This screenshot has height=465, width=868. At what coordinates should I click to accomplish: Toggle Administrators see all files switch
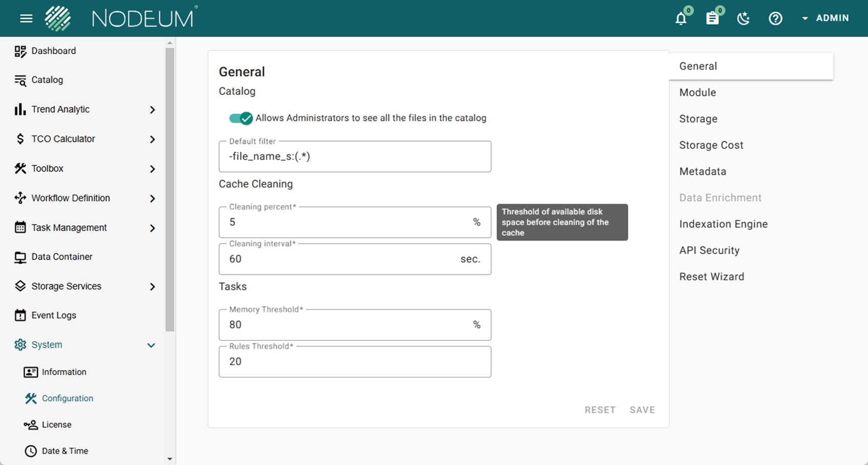(241, 118)
